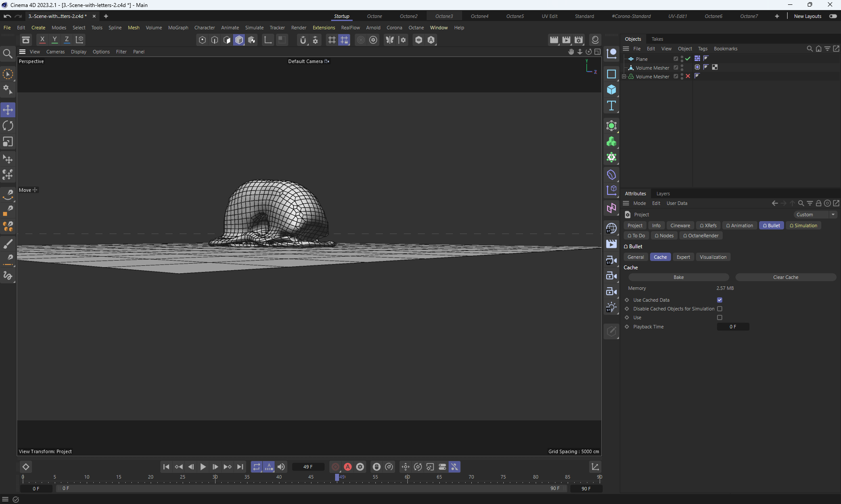
Task: Click the Bake button
Action: pos(678,277)
